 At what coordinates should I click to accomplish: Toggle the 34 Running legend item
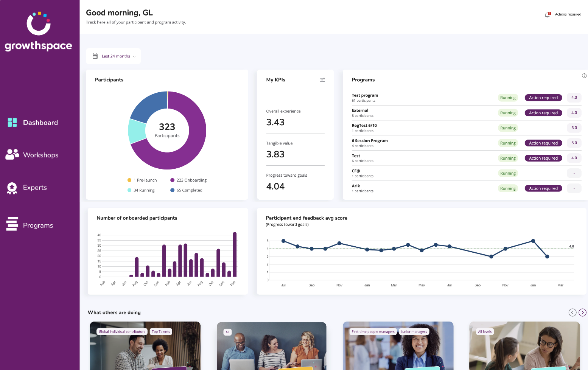click(x=141, y=190)
